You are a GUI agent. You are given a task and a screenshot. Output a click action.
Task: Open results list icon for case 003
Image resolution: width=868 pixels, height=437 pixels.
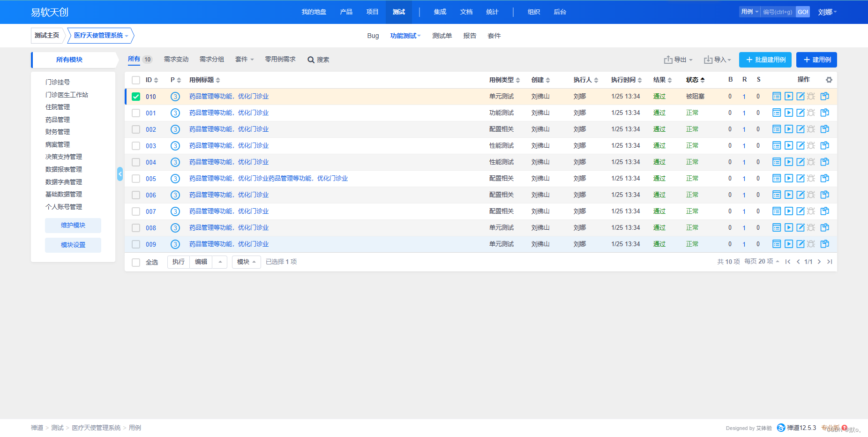(777, 145)
